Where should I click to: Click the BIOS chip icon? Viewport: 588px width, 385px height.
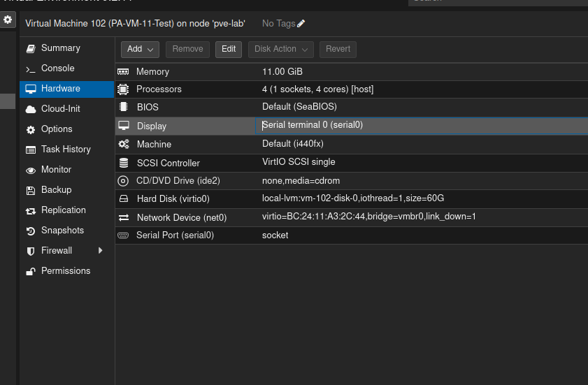coord(123,107)
